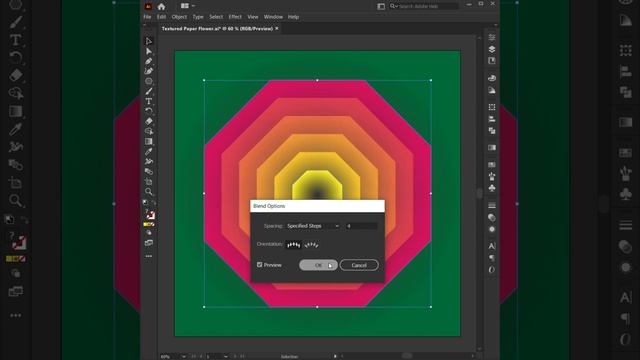640x360 pixels.
Task: Select the Selection tool arrow
Action: 149,41
